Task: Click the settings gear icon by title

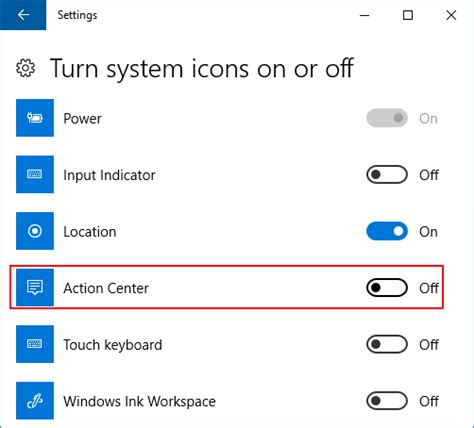Action: point(25,68)
